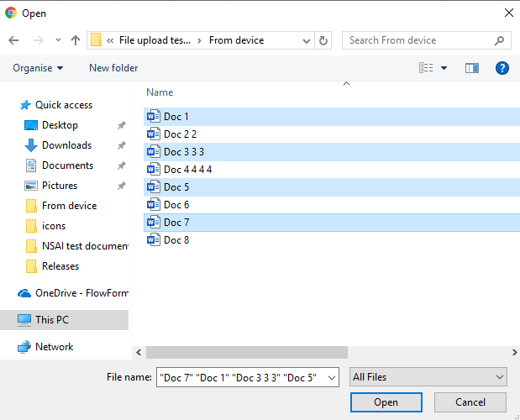Image resolution: width=520 pixels, height=420 pixels.
Task: Click the pin icon next to Downloads
Action: (x=121, y=145)
